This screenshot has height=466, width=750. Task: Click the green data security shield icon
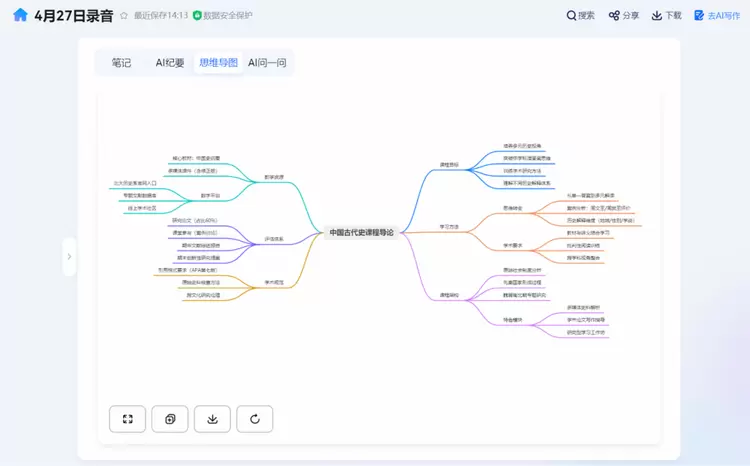[x=197, y=16]
